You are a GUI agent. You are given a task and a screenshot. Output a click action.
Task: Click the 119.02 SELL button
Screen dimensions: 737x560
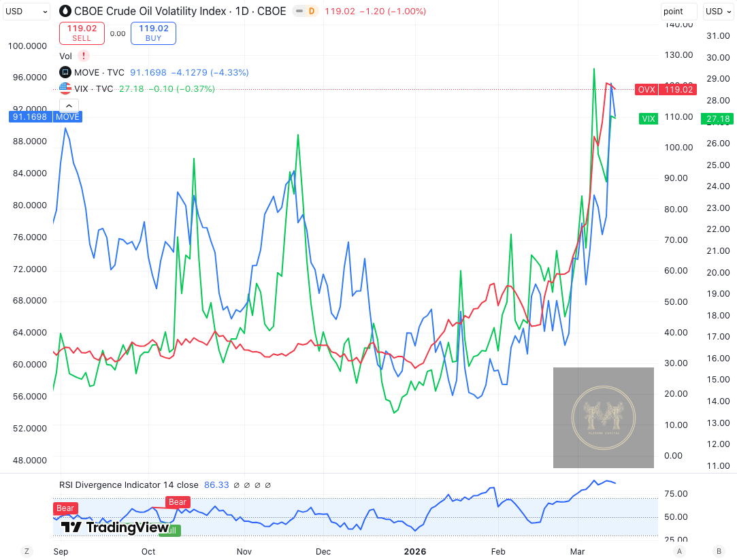[82, 33]
